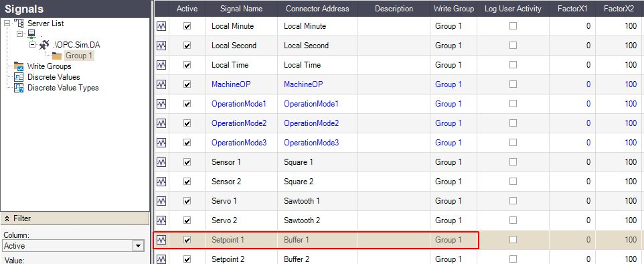This screenshot has height=264, width=644.
Task: Click the Description cell for Servo 1
Action: coord(394,201)
